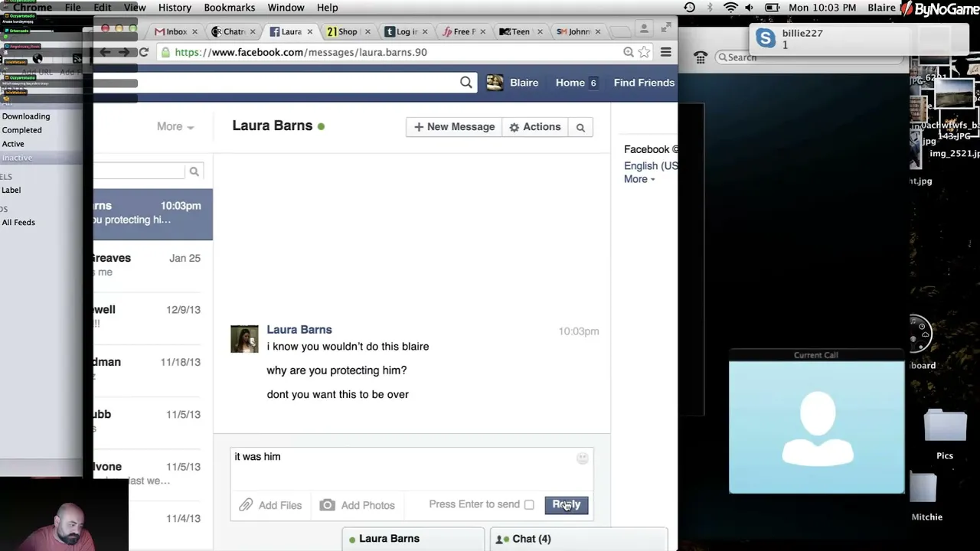Switch to the Shop tab

348,31
